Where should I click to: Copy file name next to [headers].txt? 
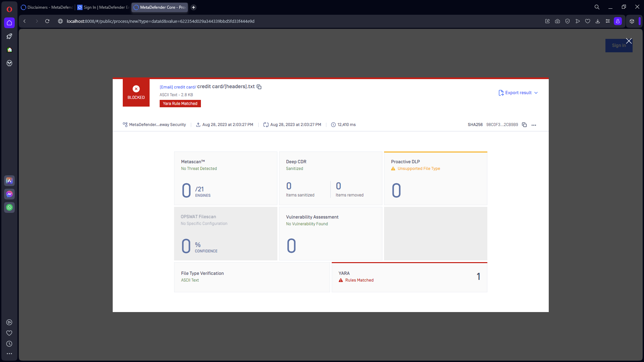(x=259, y=87)
